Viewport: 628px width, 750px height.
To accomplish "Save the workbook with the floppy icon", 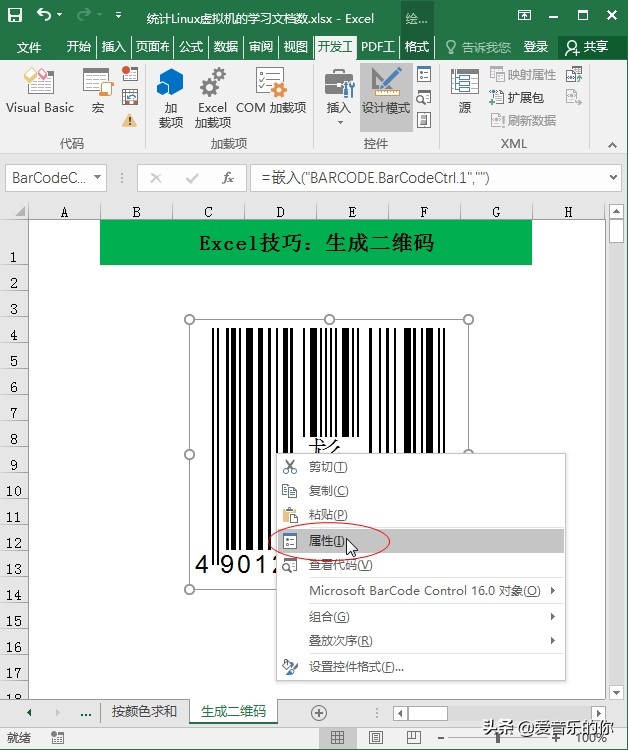I will click(15, 15).
